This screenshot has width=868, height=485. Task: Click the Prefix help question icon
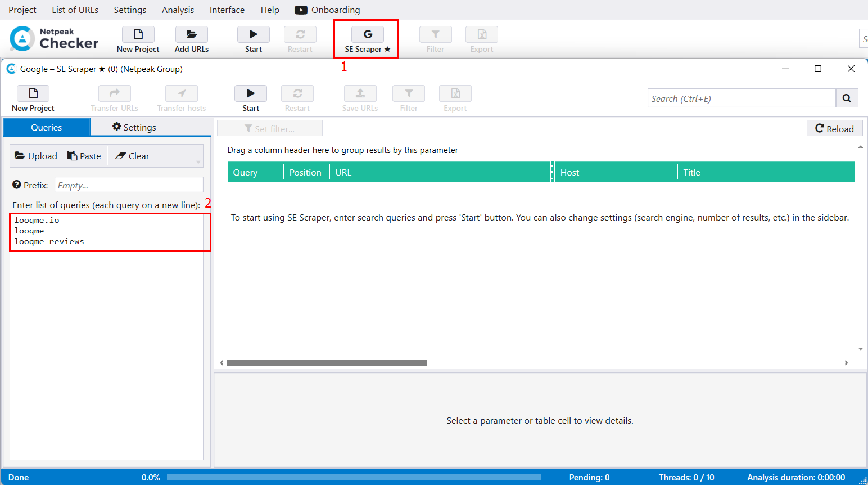pyautogui.click(x=17, y=185)
